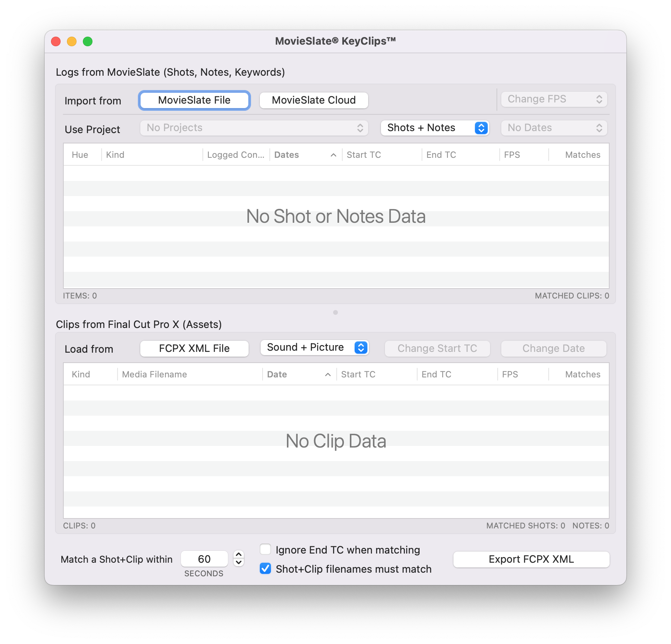The image size is (671, 644).
Task: Click the green zoom window button
Action: (88, 41)
